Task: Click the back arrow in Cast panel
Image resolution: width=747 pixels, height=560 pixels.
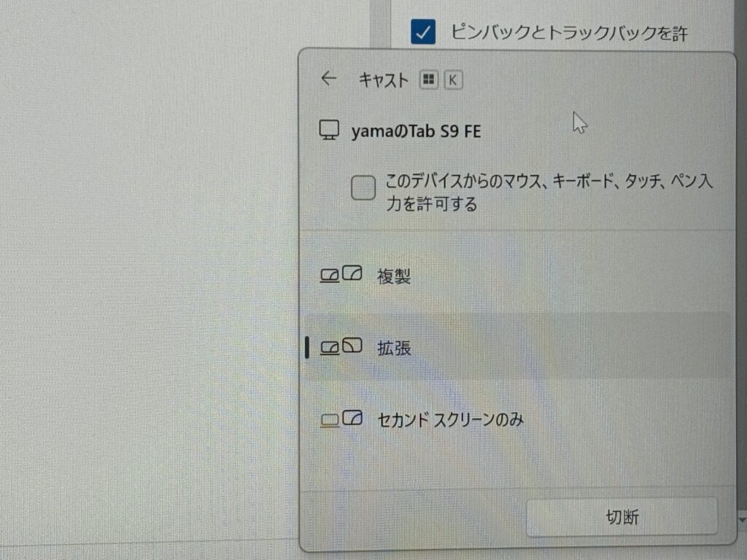Action: pos(329,78)
